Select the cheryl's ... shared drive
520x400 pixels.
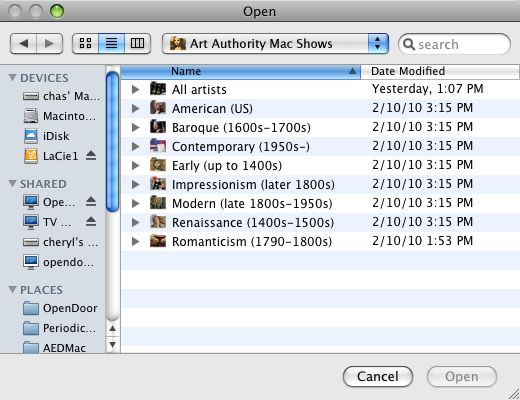point(60,242)
